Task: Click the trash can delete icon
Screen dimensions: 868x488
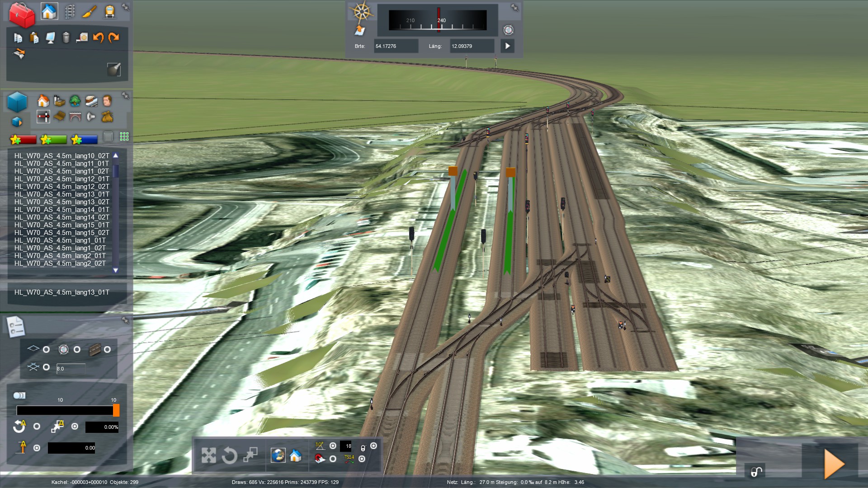Action: [x=66, y=38]
